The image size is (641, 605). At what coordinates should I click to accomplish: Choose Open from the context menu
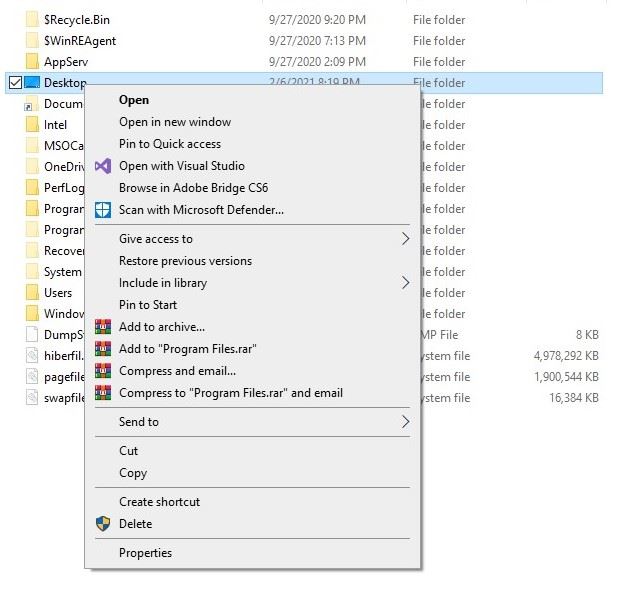[253, 100]
